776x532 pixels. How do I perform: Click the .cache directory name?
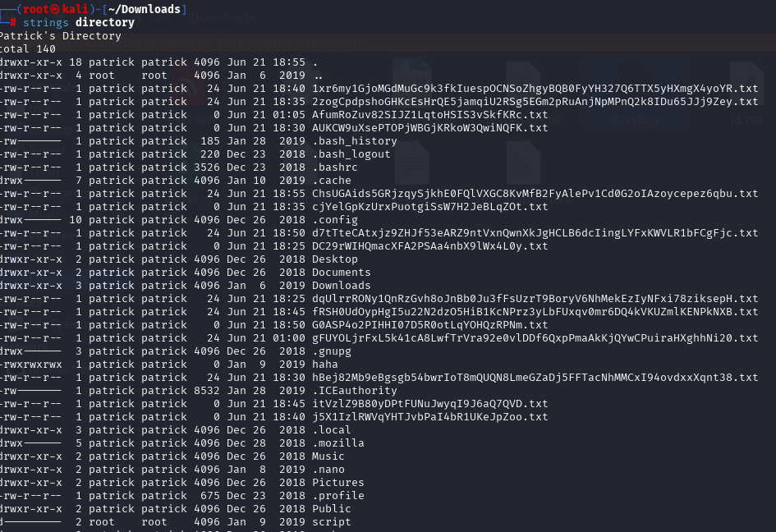332,181
